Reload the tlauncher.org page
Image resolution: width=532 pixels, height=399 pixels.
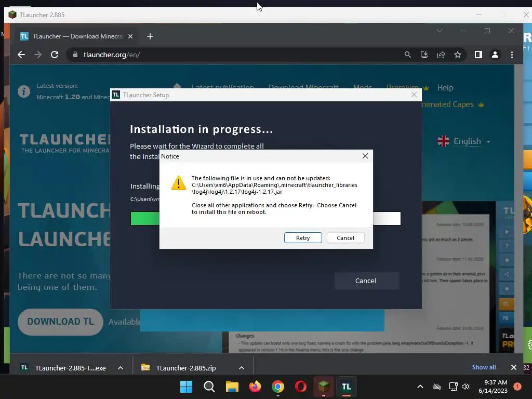[x=55, y=55]
